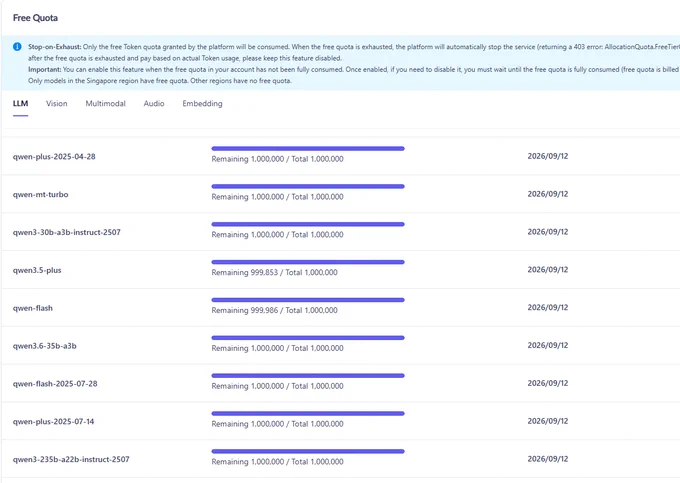This screenshot has width=680, height=483.
Task: Click remaining quota text for qwen-mt-turbo
Action: click(x=278, y=197)
